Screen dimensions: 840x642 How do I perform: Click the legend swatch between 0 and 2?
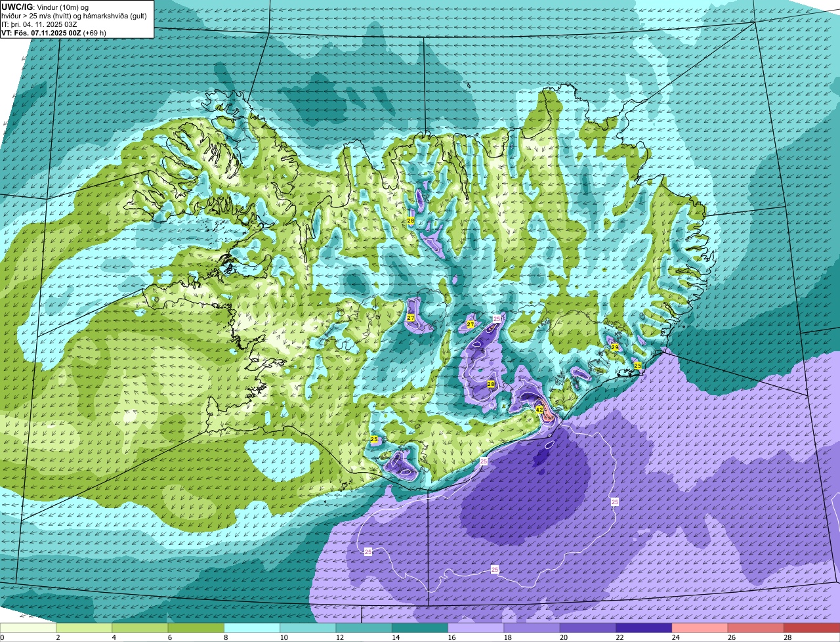pos(28,628)
